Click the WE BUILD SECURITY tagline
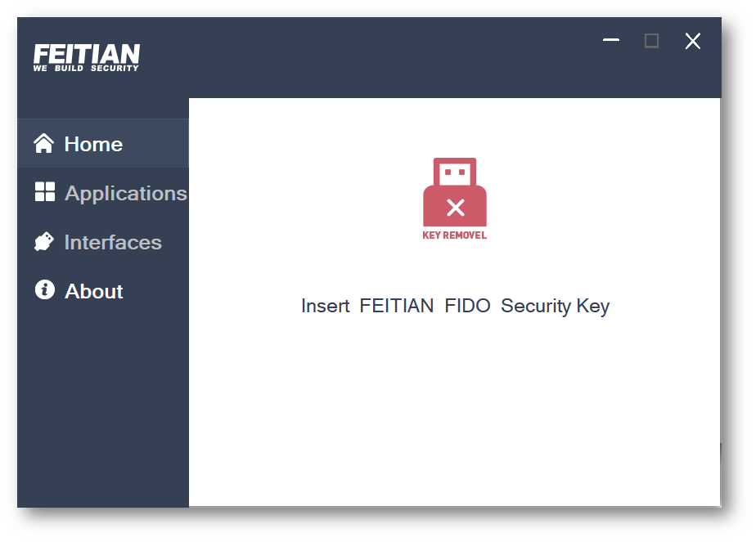Screen dimensions: 756x542 click(86, 69)
